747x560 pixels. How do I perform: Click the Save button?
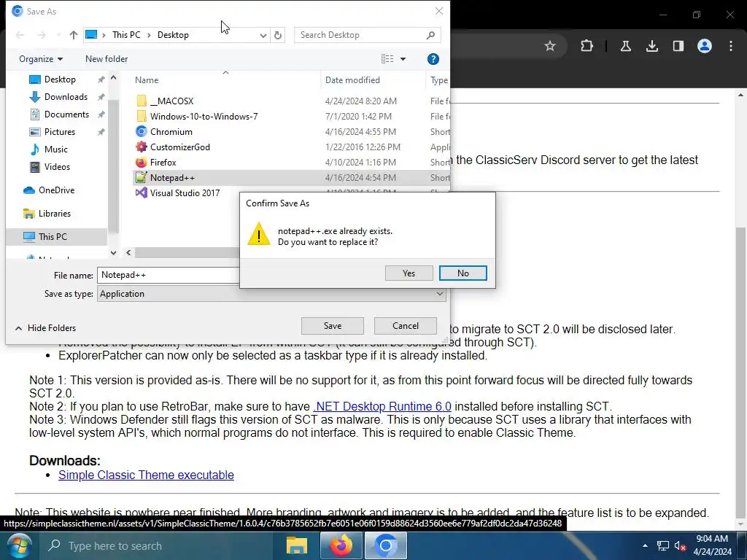(x=333, y=326)
